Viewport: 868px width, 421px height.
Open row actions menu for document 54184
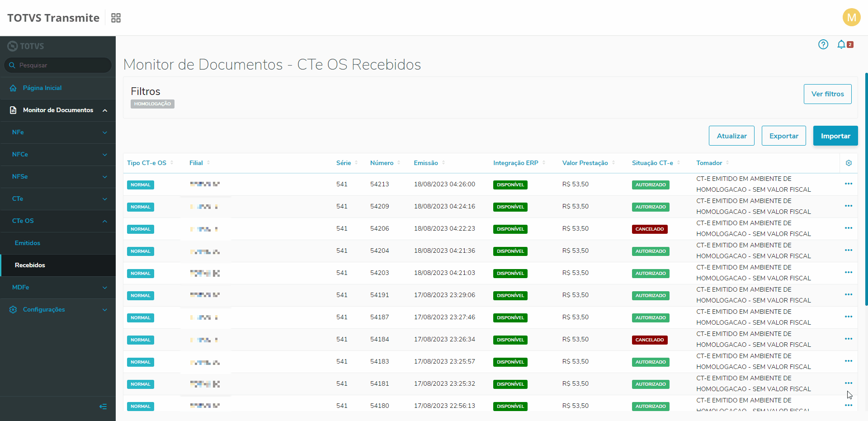click(x=849, y=339)
